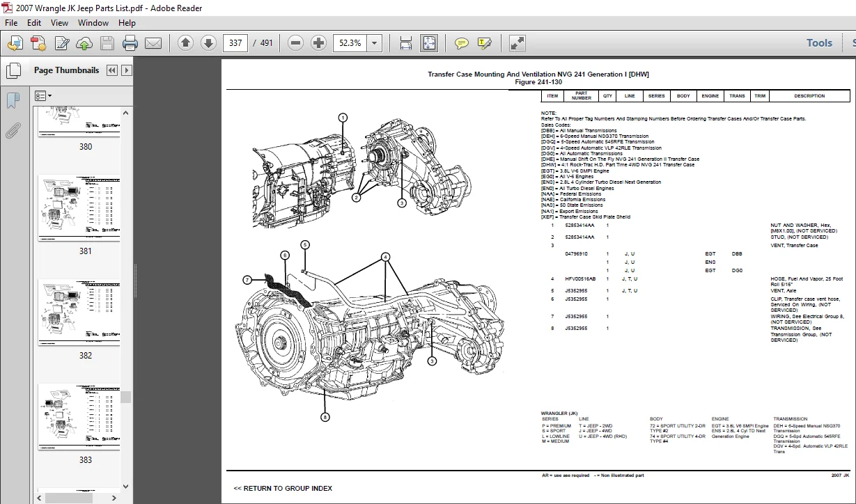Open the Help menu
The width and height of the screenshot is (856, 504).
point(127,22)
